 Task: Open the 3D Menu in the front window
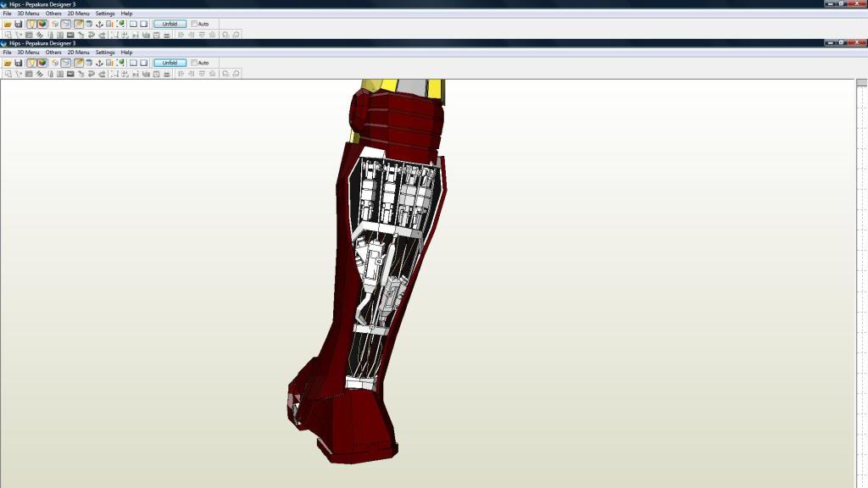[x=28, y=53]
